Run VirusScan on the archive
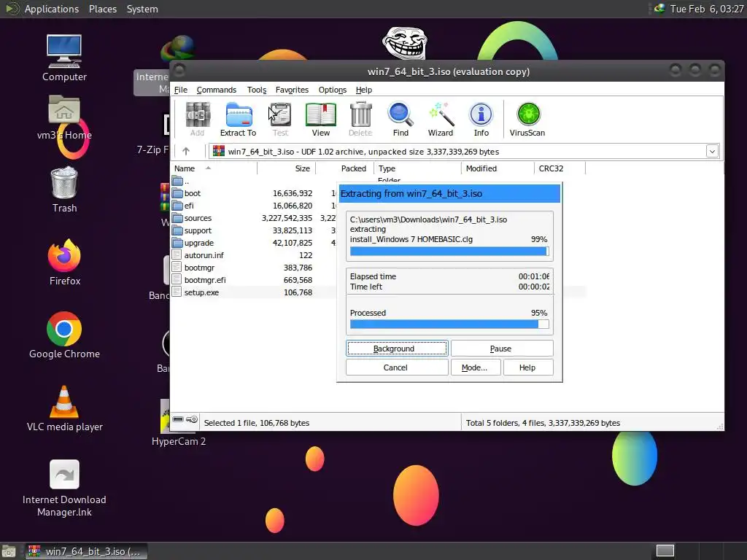 [x=527, y=119]
